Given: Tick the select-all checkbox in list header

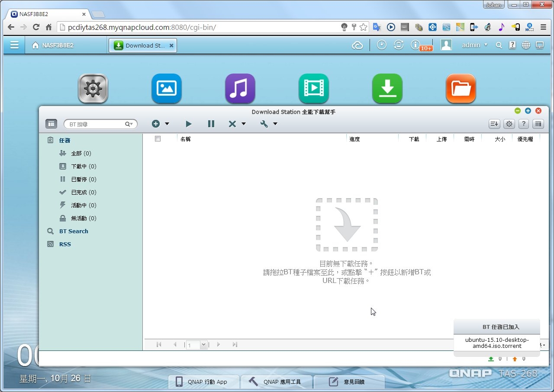Looking at the screenshot, I should click(158, 139).
